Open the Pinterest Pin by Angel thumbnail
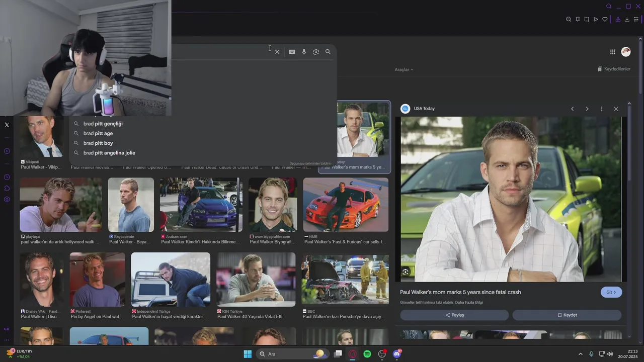Screen dimensions: 644x362 click(97, 280)
